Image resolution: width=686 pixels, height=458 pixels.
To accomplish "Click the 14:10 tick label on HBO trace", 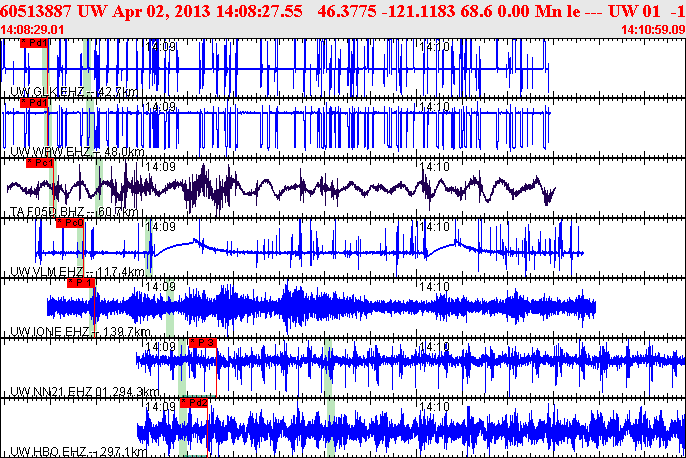I will [x=434, y=406].
